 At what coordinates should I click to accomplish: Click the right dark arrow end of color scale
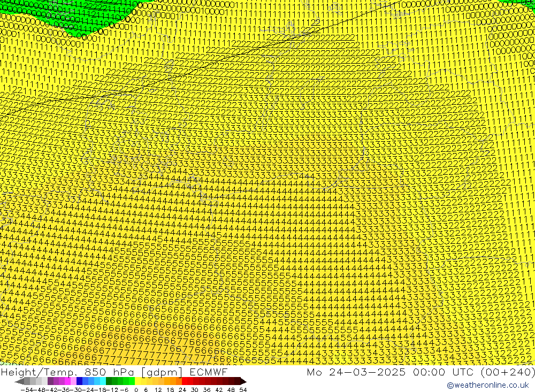tap(243, 381)
